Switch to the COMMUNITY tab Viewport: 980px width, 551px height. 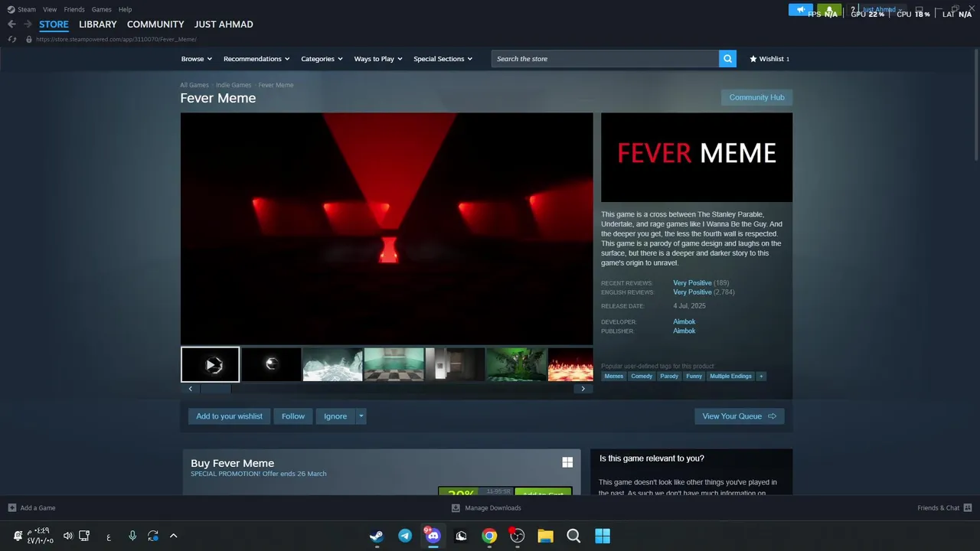coord(155,24)
